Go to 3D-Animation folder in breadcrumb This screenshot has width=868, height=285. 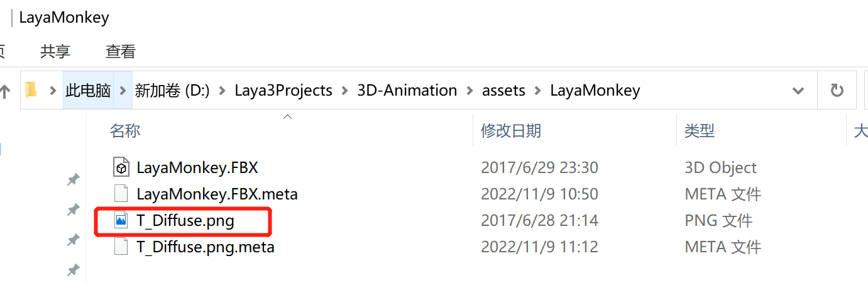tap(407, 91)
